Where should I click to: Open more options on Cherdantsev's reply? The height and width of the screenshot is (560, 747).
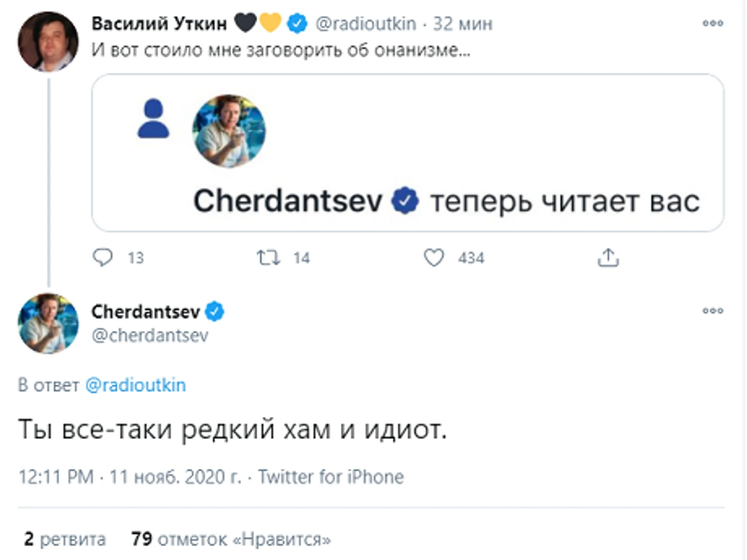click(713, 310)
